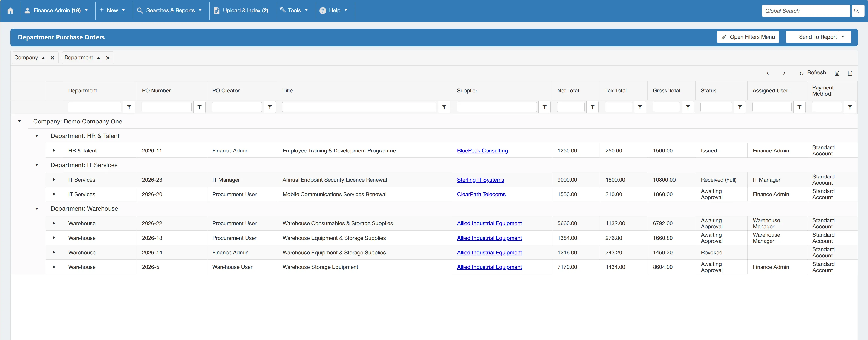Open Payment Method column filter icon
The height and width of the screenshot is (340, 868).
click(x=850, y=107)
